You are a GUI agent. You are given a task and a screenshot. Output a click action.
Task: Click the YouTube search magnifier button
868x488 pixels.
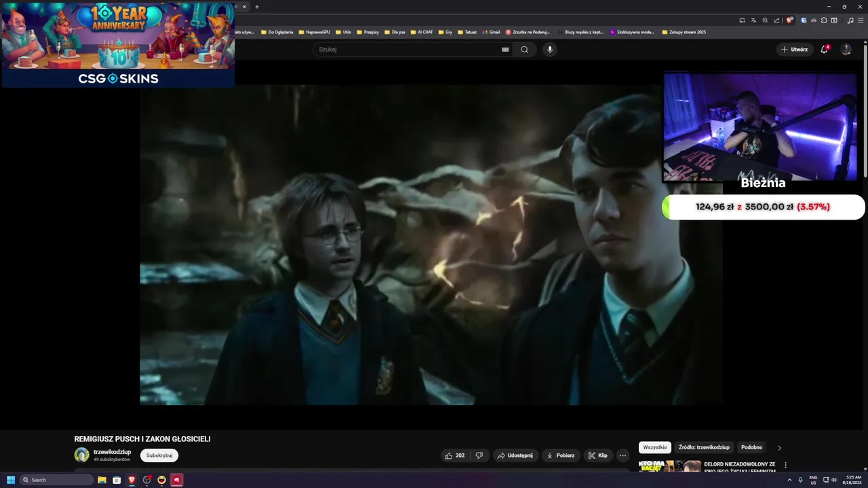coord(524,49)
